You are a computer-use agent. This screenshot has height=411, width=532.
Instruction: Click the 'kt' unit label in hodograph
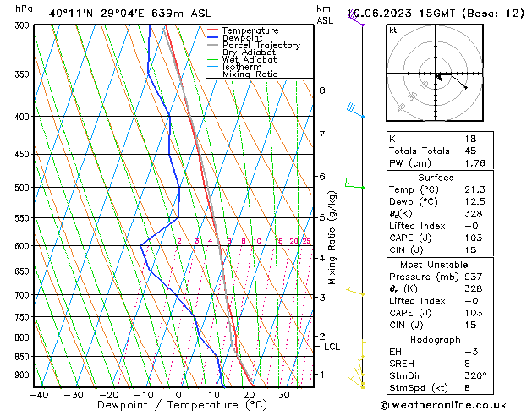(x=393, y=30)
